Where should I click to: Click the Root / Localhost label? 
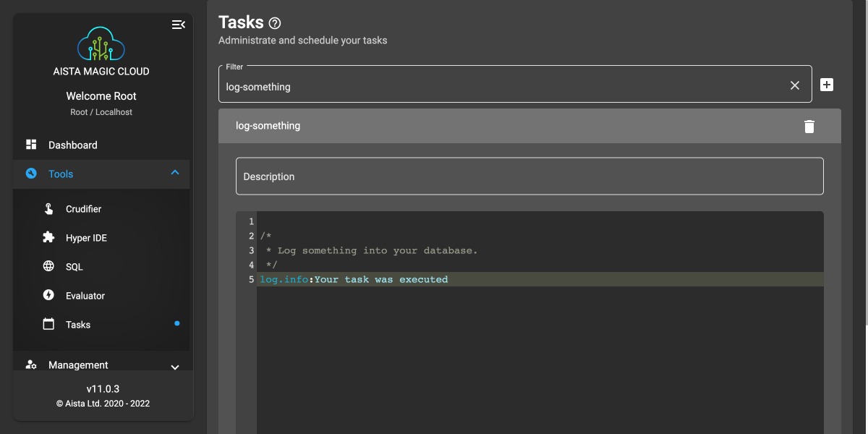tap(101, 112)
